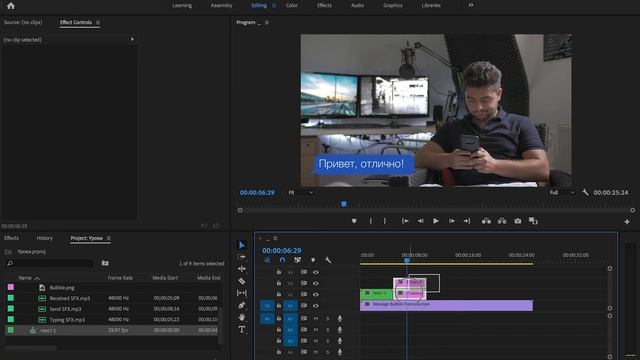Select Bubble.png in Project panel
Screen dimensions: 640x360
(x=62, y=288)
